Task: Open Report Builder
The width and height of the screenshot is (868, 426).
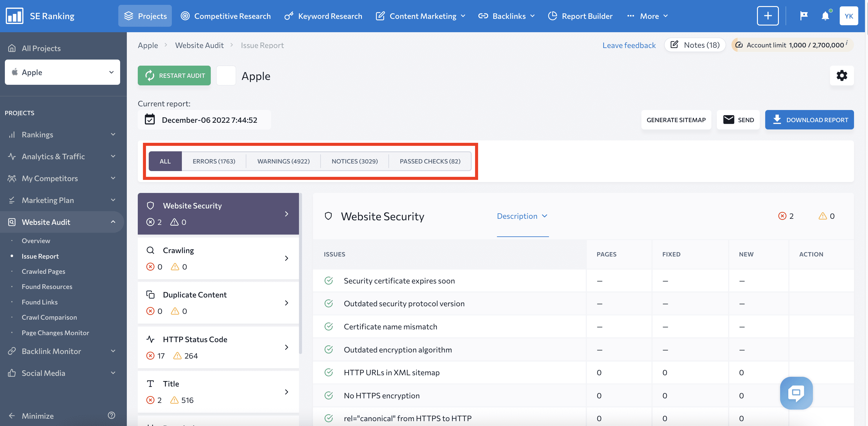Action: 580,16
